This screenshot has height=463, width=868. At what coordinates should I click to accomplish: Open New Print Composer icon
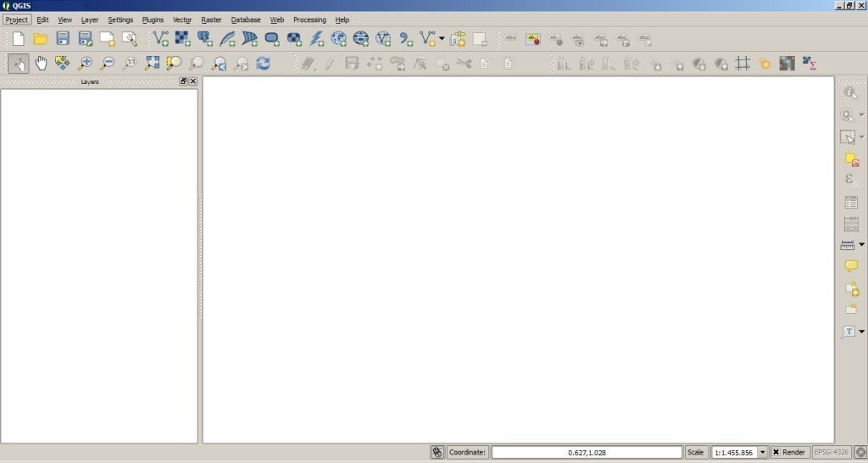(107, 39)
